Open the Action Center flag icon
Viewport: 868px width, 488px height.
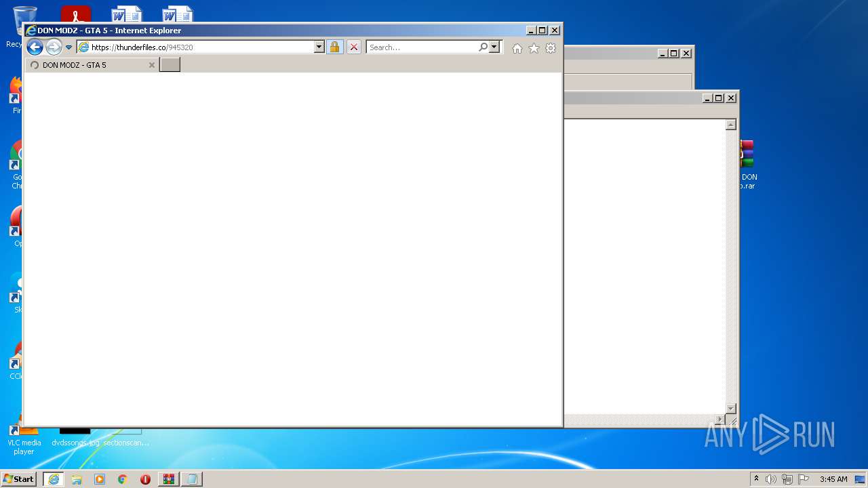pos(804,479)
